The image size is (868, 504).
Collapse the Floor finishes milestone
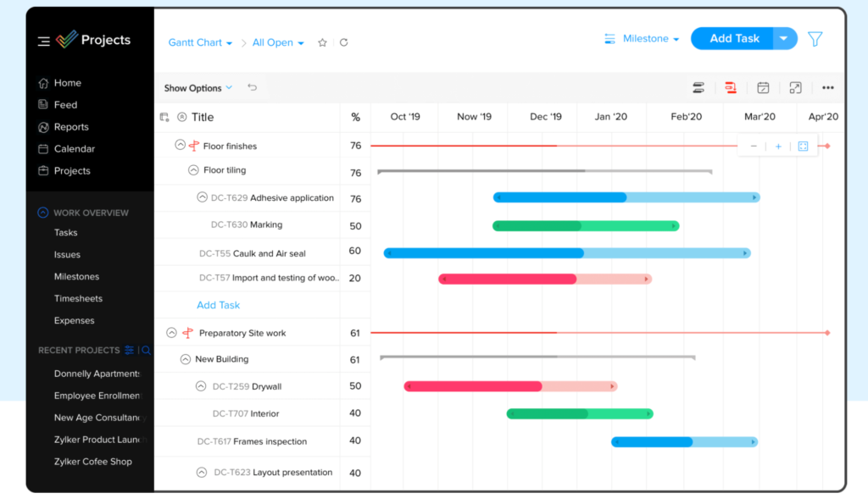point(180,145)
